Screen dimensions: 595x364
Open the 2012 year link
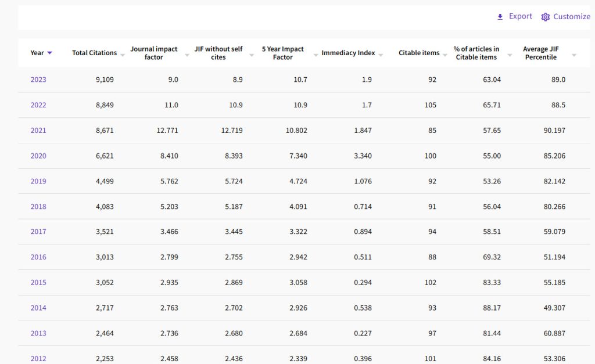coord(38,359)
